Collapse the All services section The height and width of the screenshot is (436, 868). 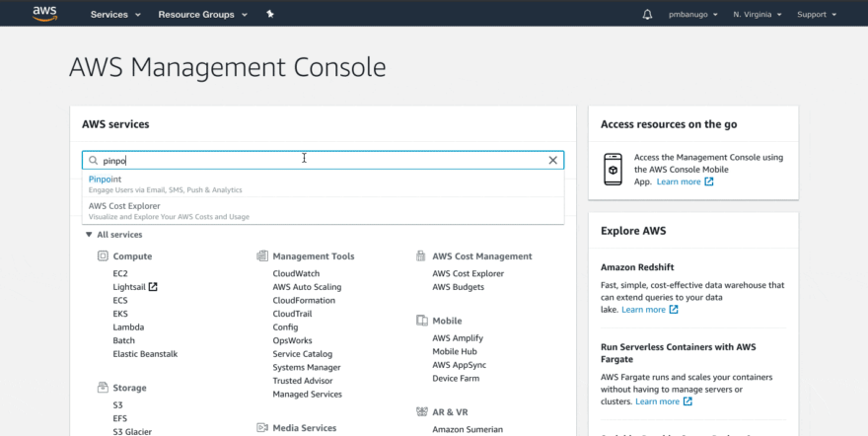pos(113,235)
